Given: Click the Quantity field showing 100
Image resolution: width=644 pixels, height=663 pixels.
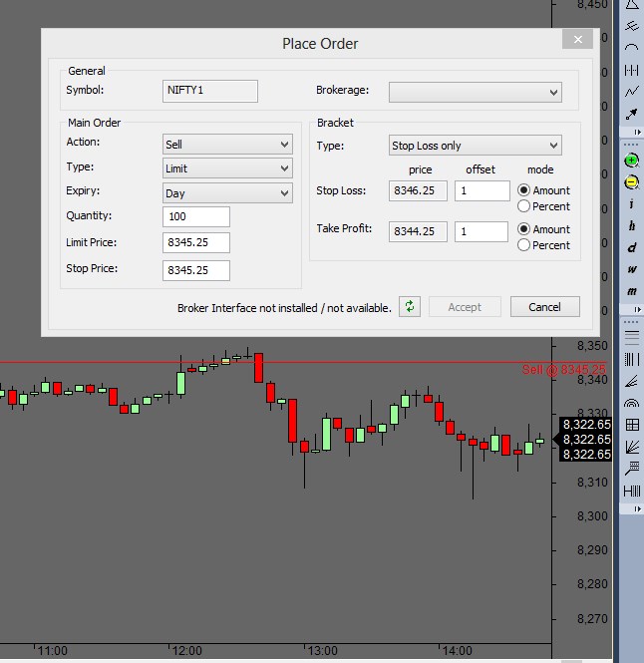Looking at the screenshot, I should click(196, 216).
